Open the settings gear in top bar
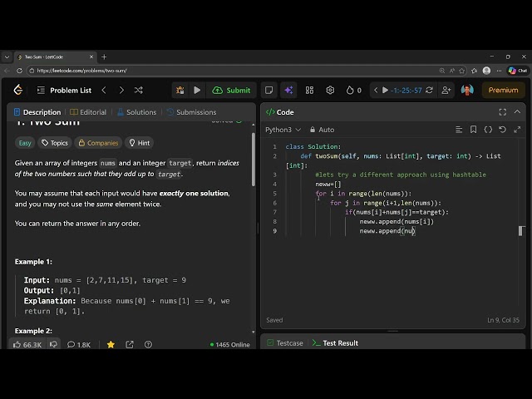Image resolution: width=532 pixels, height=399 pixels. pos(330,90)
